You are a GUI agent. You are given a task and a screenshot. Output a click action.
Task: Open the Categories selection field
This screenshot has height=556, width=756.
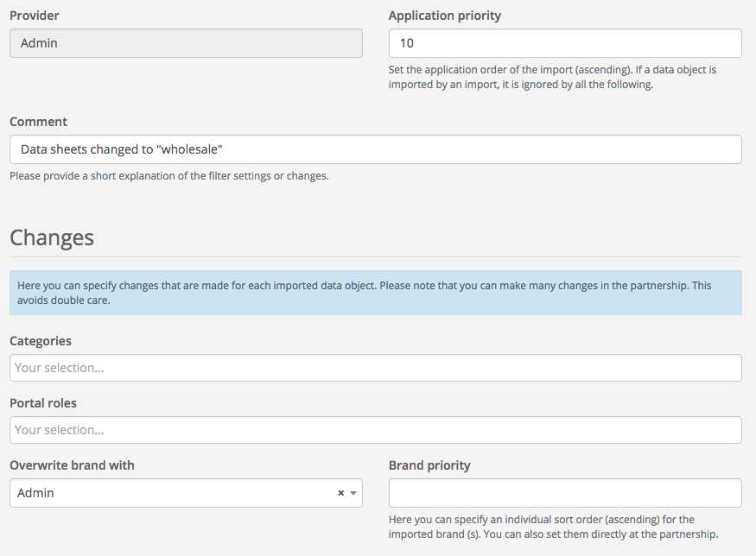click(x=375, y=368)
